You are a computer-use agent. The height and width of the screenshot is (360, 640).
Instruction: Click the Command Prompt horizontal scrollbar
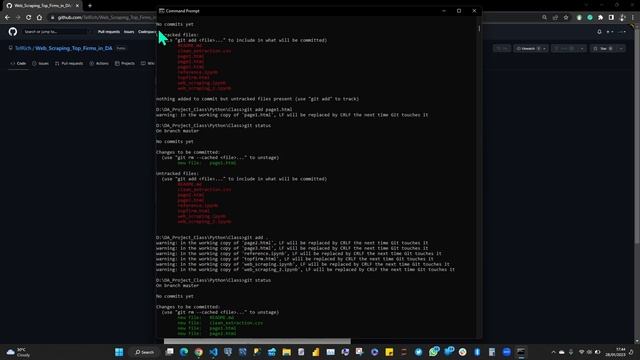coord(257,341)
